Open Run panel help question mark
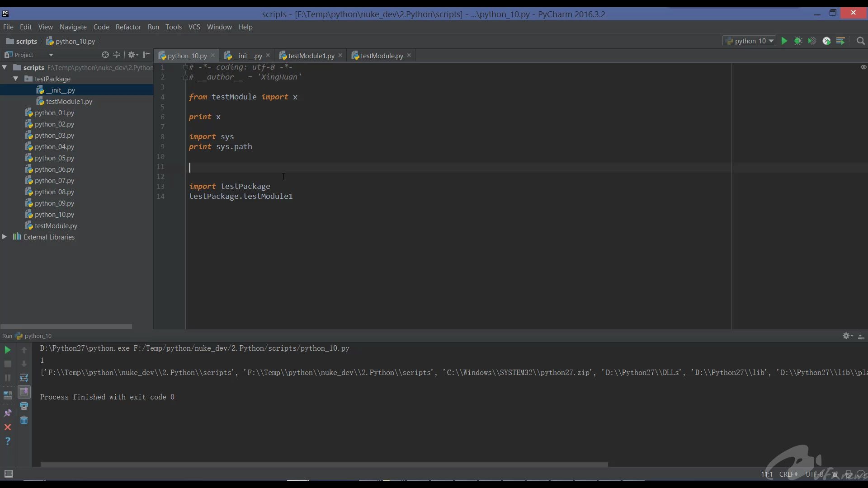 pos(7,441)
